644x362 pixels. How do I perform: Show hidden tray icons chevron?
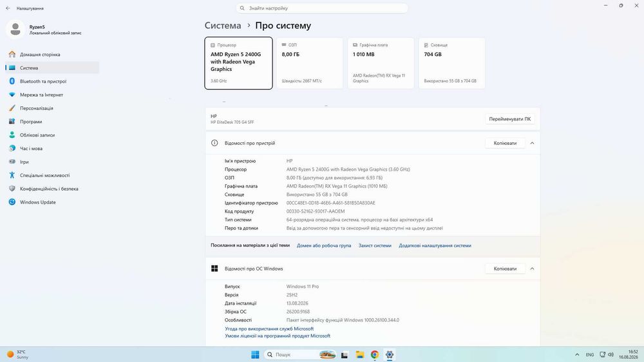tap(577, 355)
